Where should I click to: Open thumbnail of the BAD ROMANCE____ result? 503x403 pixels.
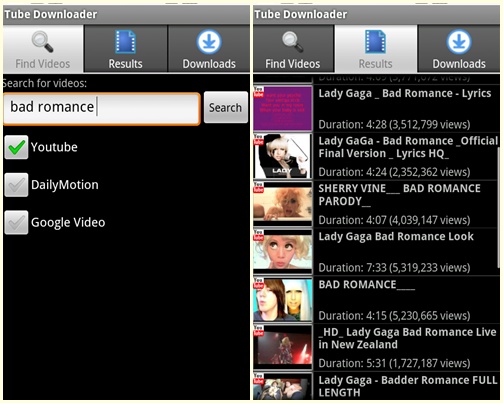[283, 300]
